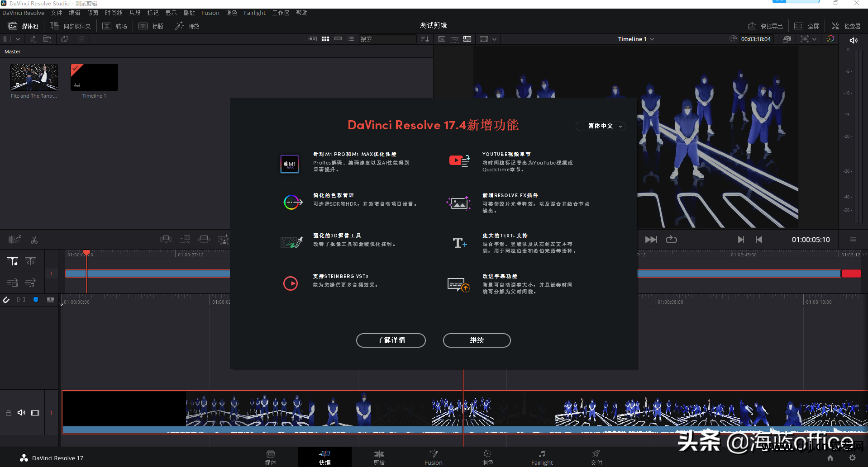
Task: Select source clip viewer mode icon
Action: [442, 39]
